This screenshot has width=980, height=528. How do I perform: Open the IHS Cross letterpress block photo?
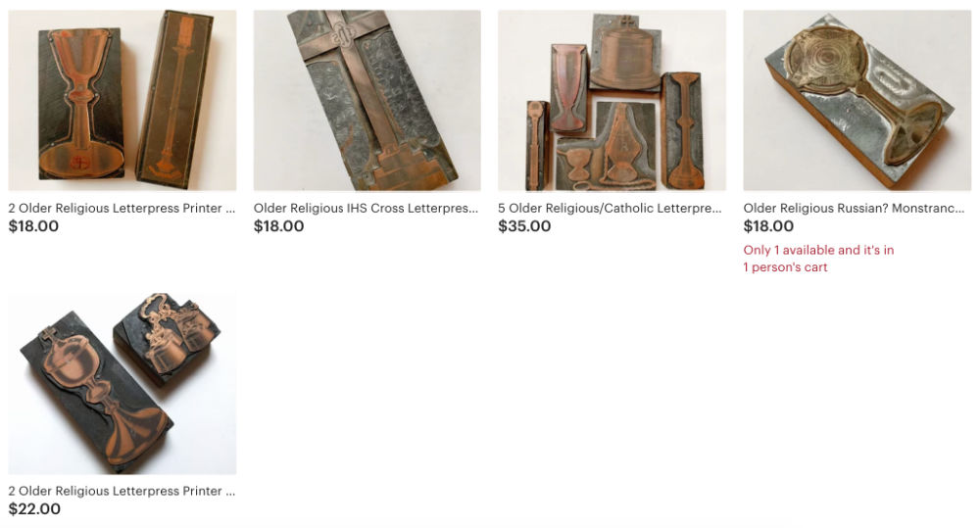367,100
